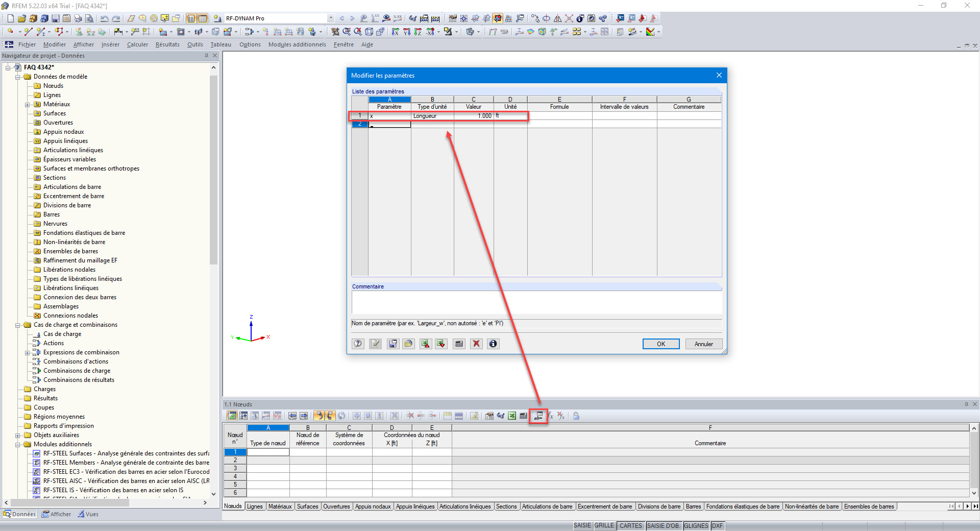
Task: Open the Outils menu
Action: pos(195,44)
